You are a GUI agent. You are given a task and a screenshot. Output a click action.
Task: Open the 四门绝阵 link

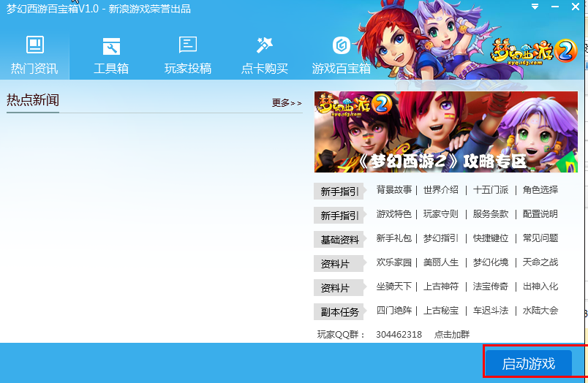393,311
